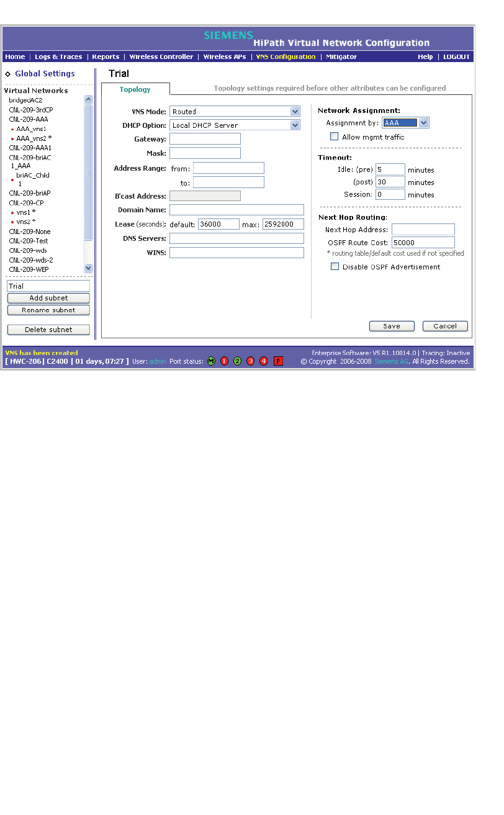Click the Siemens AG copyright link
Image resolution: width=504 pixels, height=815 pixels.
click(x=391, y=361)
